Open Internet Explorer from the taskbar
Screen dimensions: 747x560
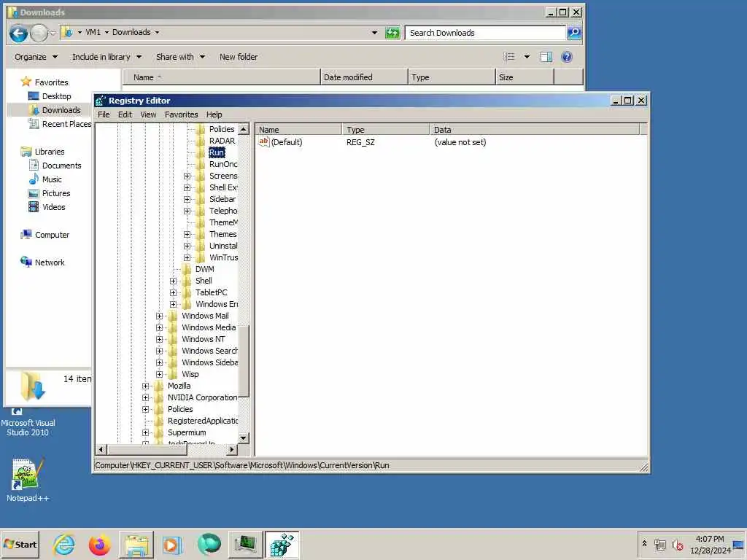(64, 544)
